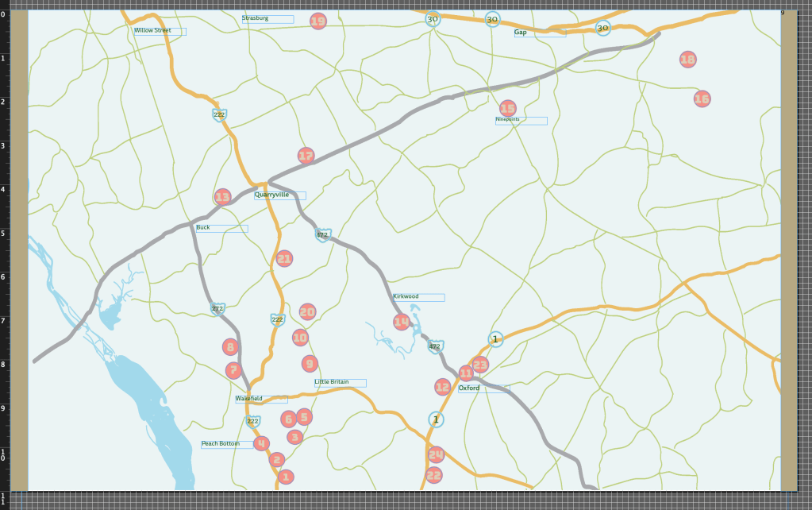Screen dimensions: 812x510
Task: Click marker 24 on the orange road
Action: (x=436, y=454)
